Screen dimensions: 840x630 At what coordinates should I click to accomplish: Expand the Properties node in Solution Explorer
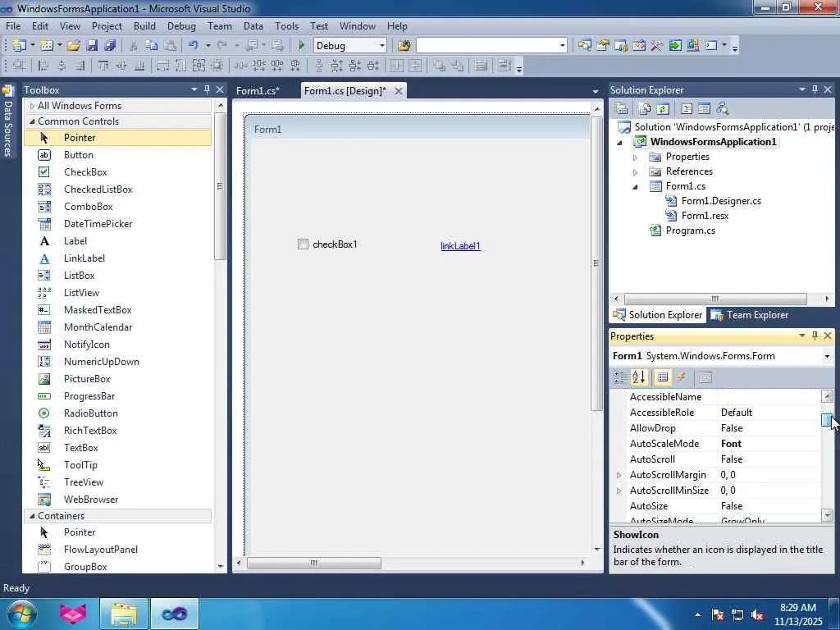[635, 157]
